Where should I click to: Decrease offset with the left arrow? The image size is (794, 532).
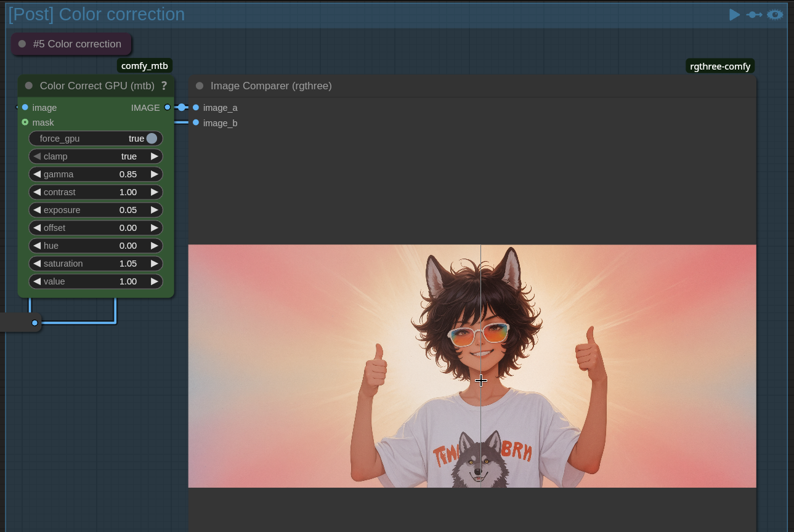click(37, 228)
